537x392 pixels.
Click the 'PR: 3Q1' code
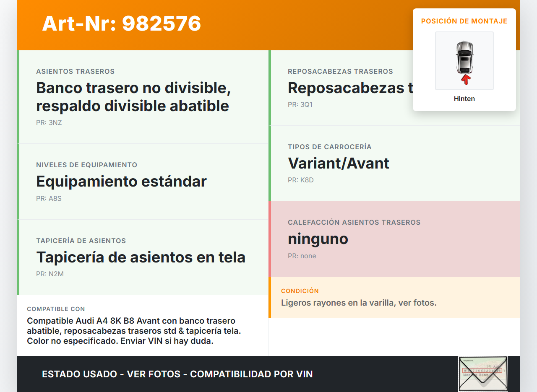[300, 105]
